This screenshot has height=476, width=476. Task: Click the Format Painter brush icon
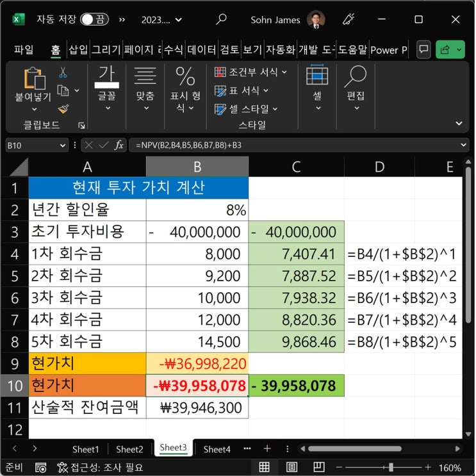(x=63, y=109)
